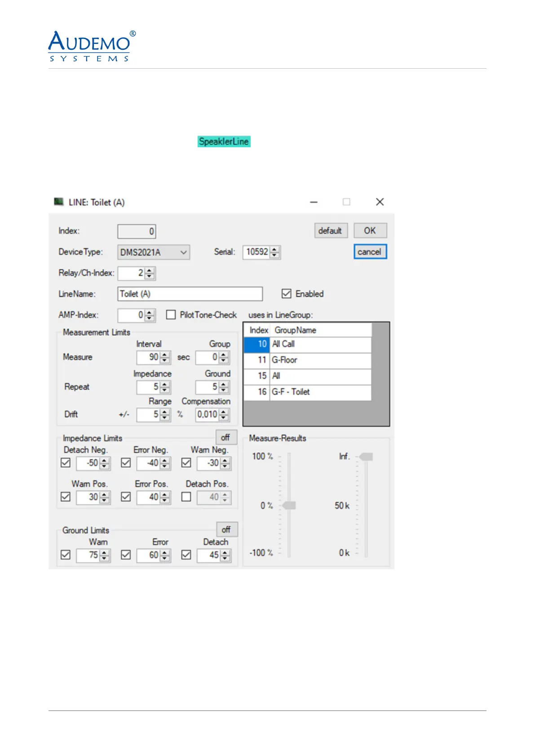
Task: Click the default button
Action: (x=330, y=231)
